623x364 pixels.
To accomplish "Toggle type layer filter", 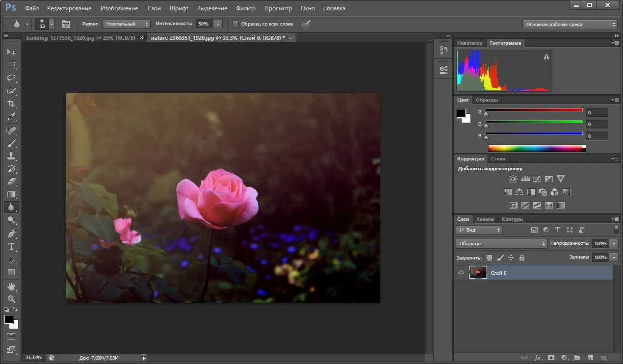I will point(558,230).
